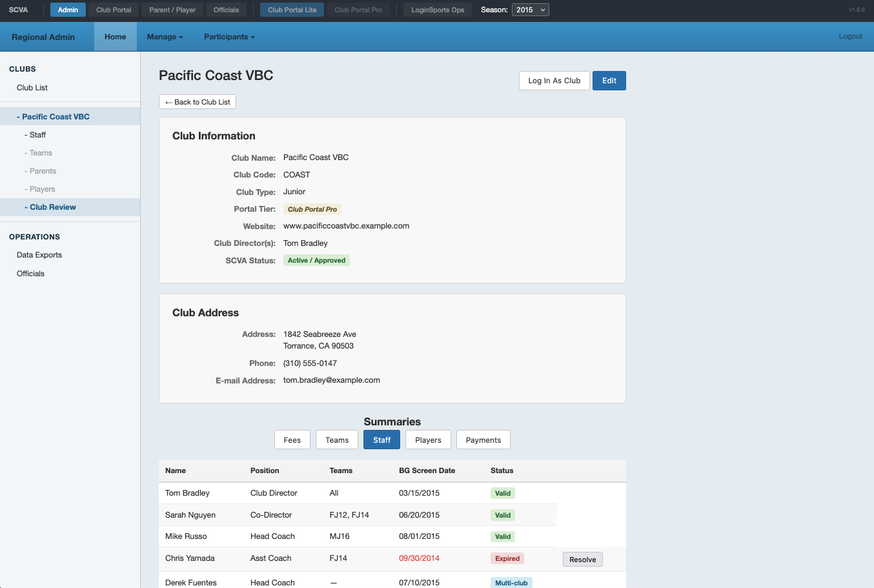Screen dimensions: 874x588
Task: Select Sarah Nguyen in the staff table
Action: (190, 515)
